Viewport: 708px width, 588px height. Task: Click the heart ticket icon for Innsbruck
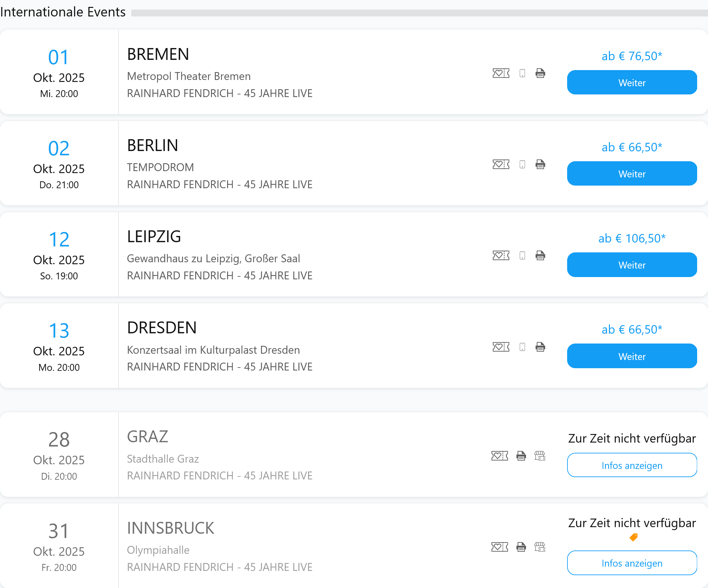(499, 547)
